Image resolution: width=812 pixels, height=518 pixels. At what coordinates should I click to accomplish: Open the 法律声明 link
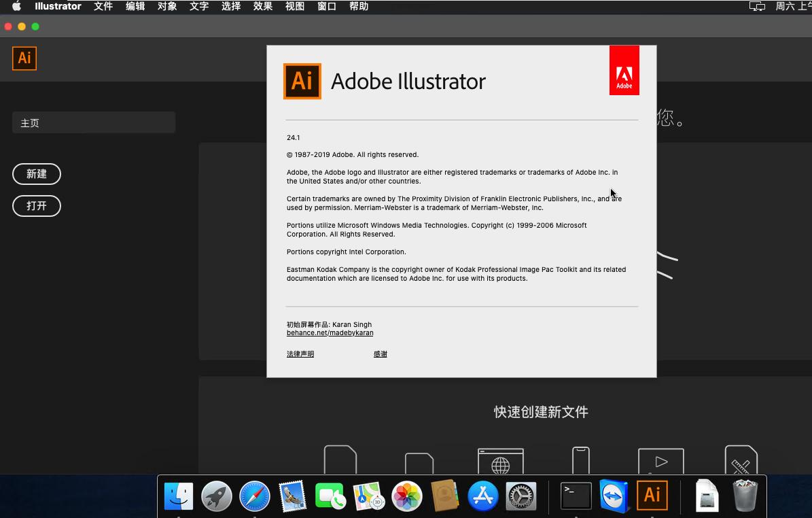300,354
